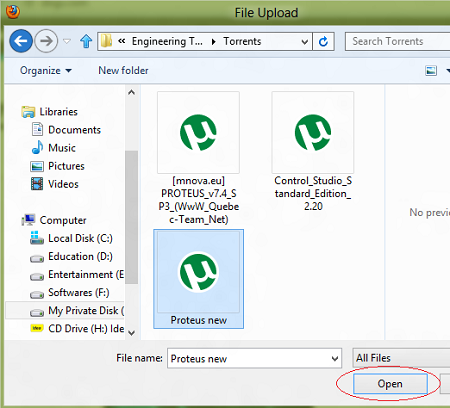Open the All Files type filter
450x408 pixels.
(x=401, y=358)
